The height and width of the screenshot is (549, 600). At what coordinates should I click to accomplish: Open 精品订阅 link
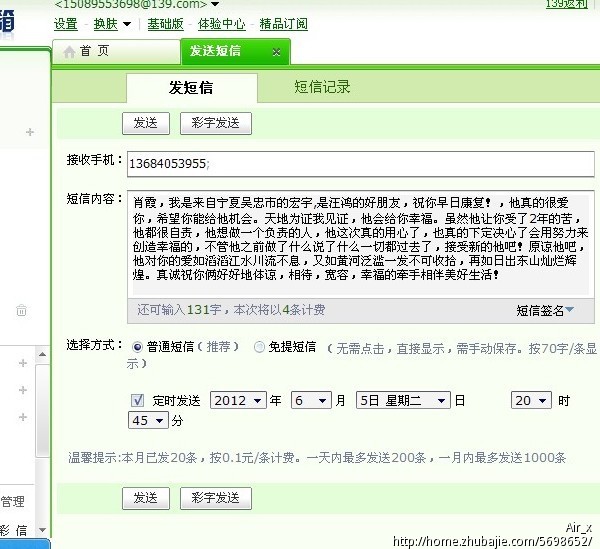pyautogui.click(x=284, y=24)
